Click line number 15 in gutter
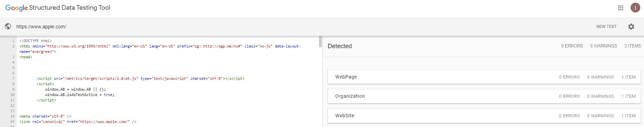This screenshot has height=127, width=644. pos(12,122)
